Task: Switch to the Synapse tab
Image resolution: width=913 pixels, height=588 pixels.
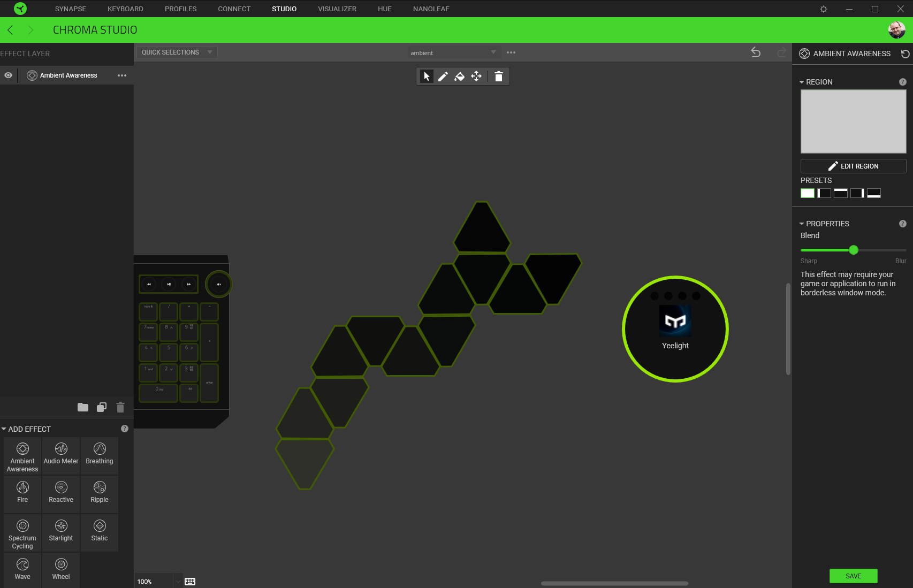Action: tap(71, 9)
